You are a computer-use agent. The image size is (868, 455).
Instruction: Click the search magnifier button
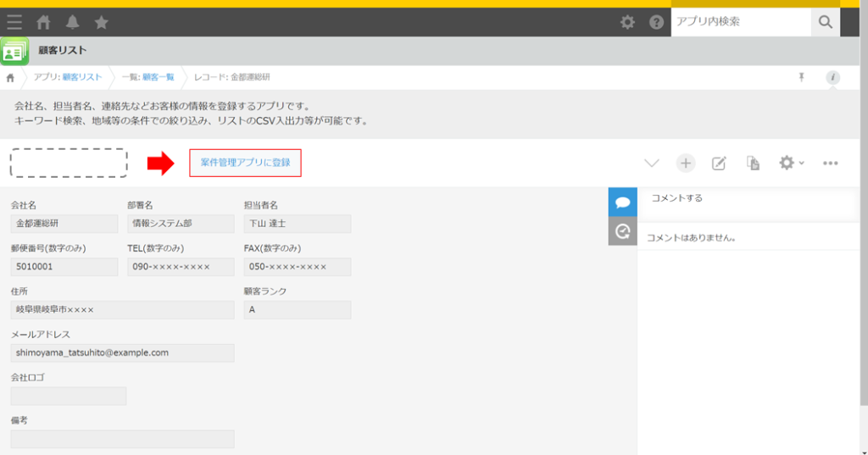[826, 22]
